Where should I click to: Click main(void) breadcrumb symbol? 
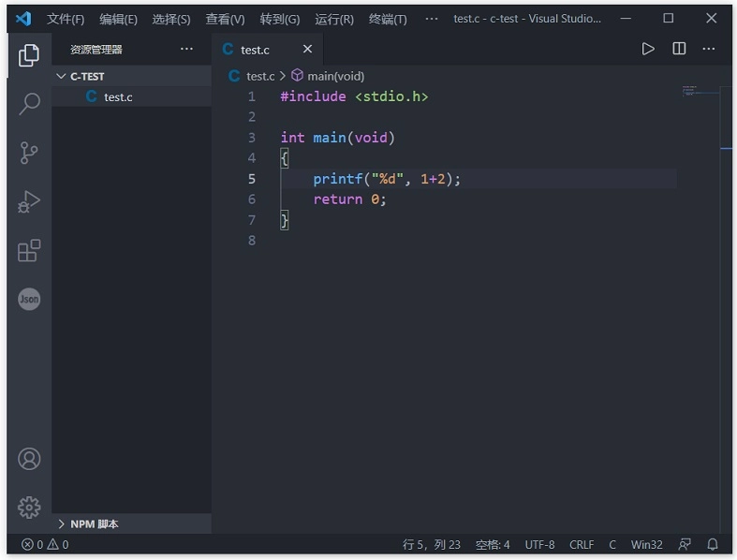coord(328,76)
